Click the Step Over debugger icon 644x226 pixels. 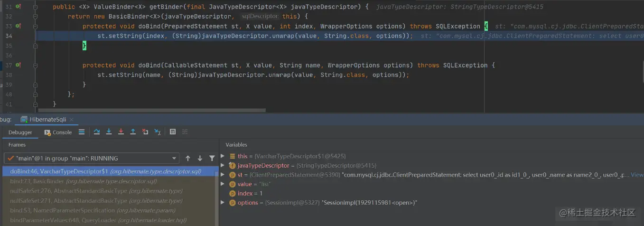tap(97, 132)
